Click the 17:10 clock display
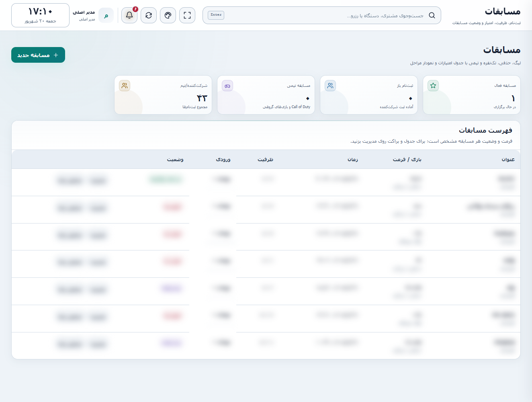Image resolution: width=532 pixels, height=402 pixels. (40, 12)
